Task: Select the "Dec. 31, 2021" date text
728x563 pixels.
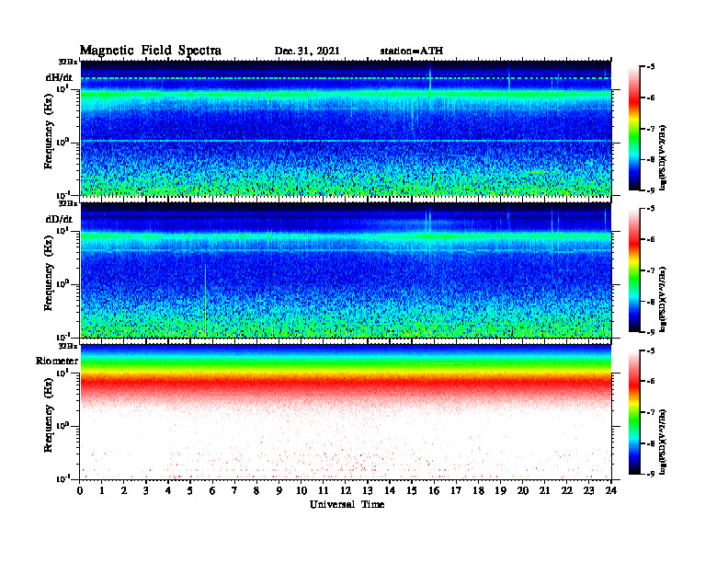Action: 307,51
